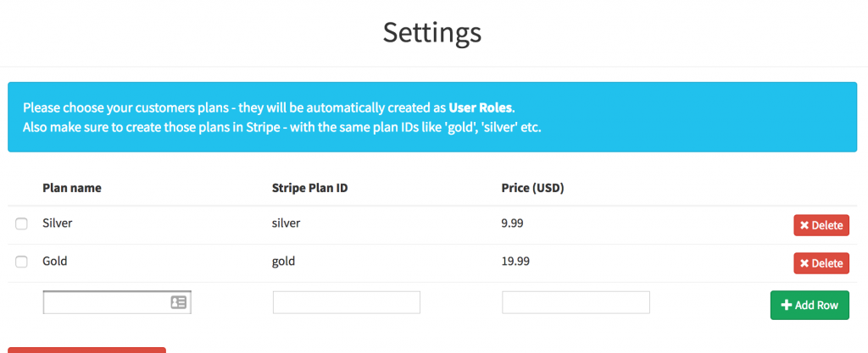The width and height of the screenshot is (868, 353).
Task: Delete the Gold plan row
Action: 821,263
